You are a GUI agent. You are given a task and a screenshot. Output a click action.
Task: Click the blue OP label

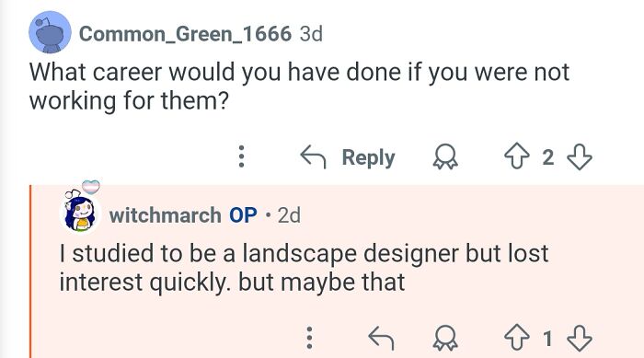pyautogui.click(x=243, y=215)
